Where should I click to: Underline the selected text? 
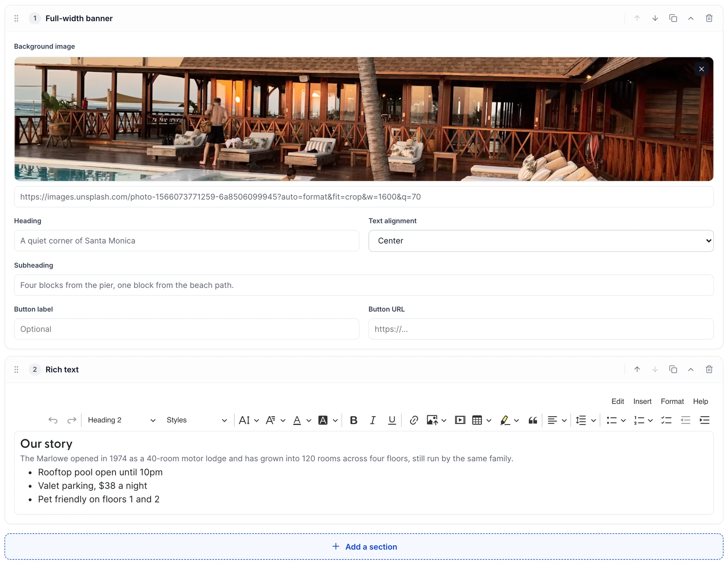click(392, 420)
